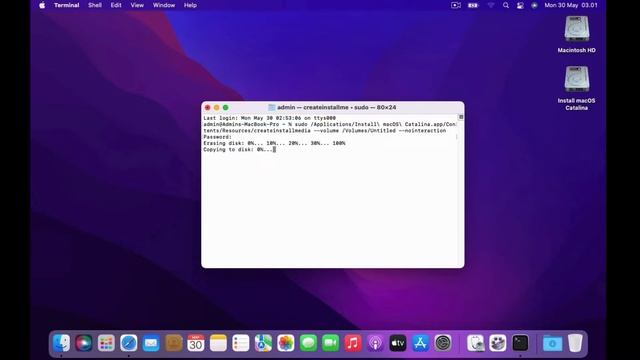Click the screen recording menu bar icon

[x=456, y=5]
